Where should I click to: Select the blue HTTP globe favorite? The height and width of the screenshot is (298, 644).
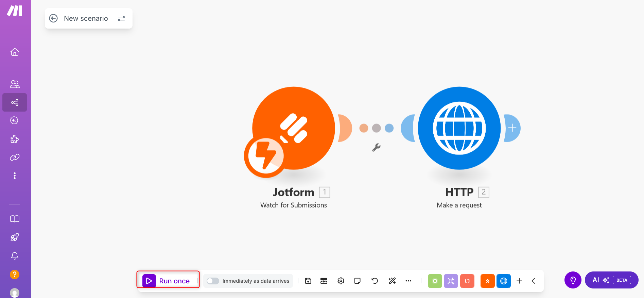[504, 281]
